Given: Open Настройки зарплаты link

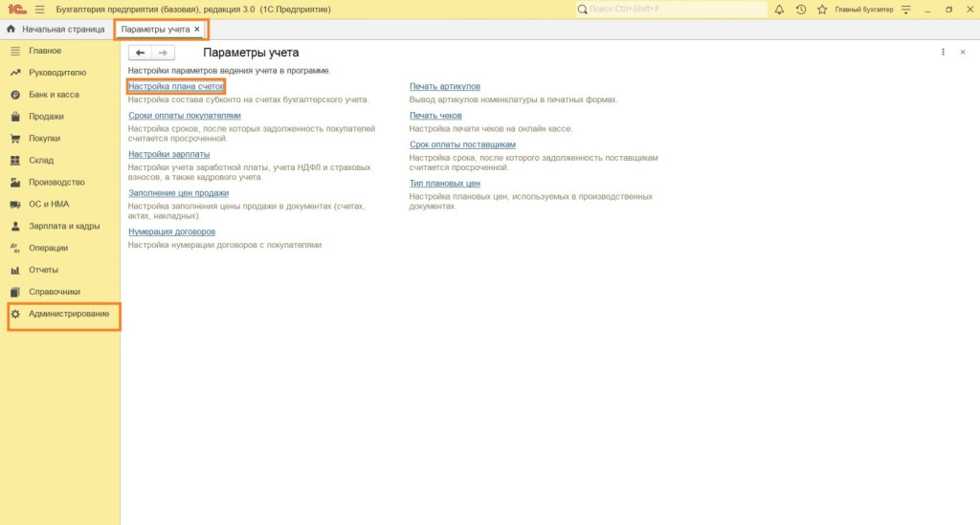Looking at the screenshot, I should tap(168, 154).
